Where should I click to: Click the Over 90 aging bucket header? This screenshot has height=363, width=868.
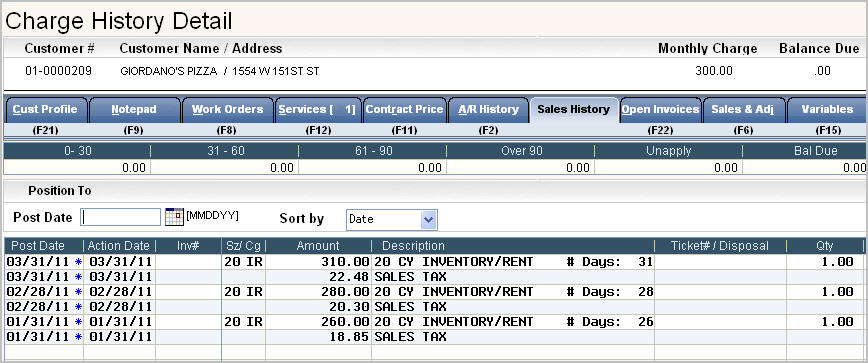[x=521, y=151]
